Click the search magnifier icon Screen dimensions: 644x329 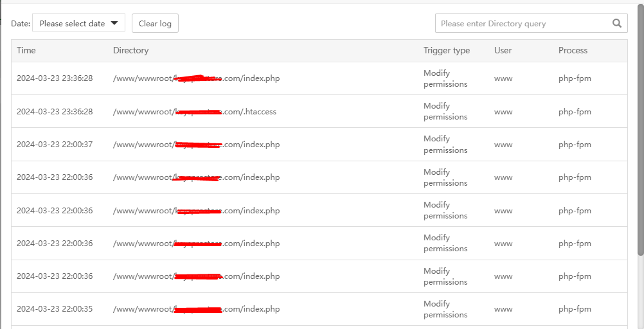(617, 24)
